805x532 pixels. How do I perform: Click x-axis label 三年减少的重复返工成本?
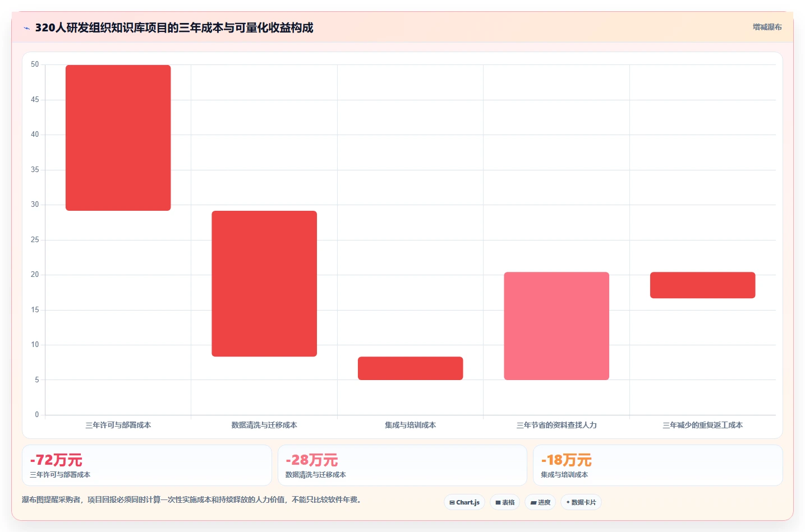pos(703,425)
